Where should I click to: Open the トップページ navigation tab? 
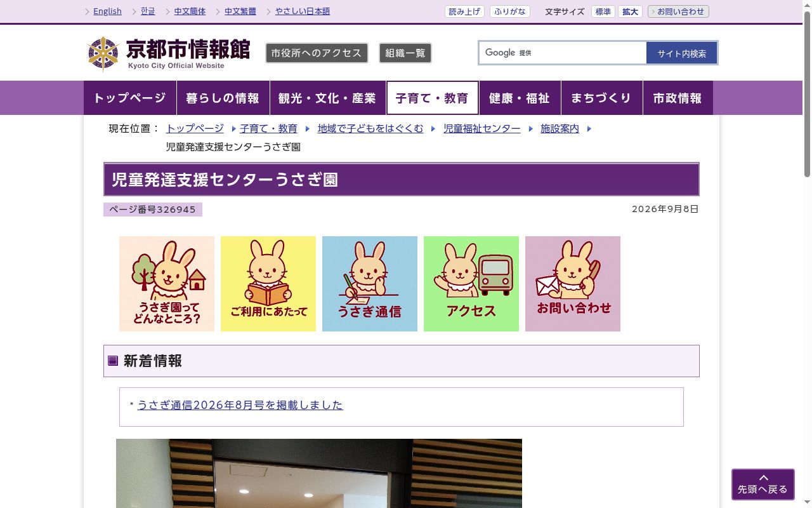(130, 98)
